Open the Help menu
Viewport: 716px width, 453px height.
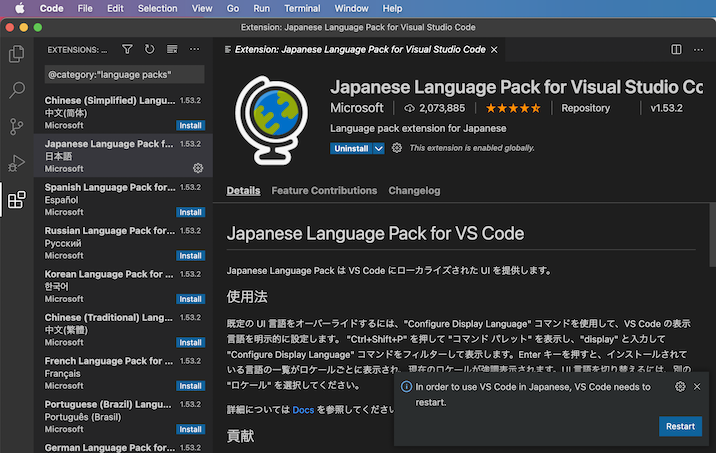click(392, 8)
